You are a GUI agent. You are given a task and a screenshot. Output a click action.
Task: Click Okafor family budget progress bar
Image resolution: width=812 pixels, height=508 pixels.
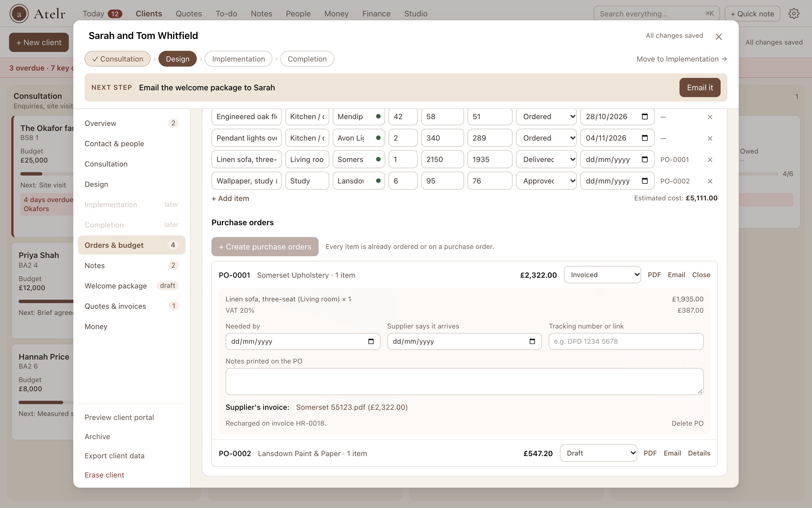(47, 174)
